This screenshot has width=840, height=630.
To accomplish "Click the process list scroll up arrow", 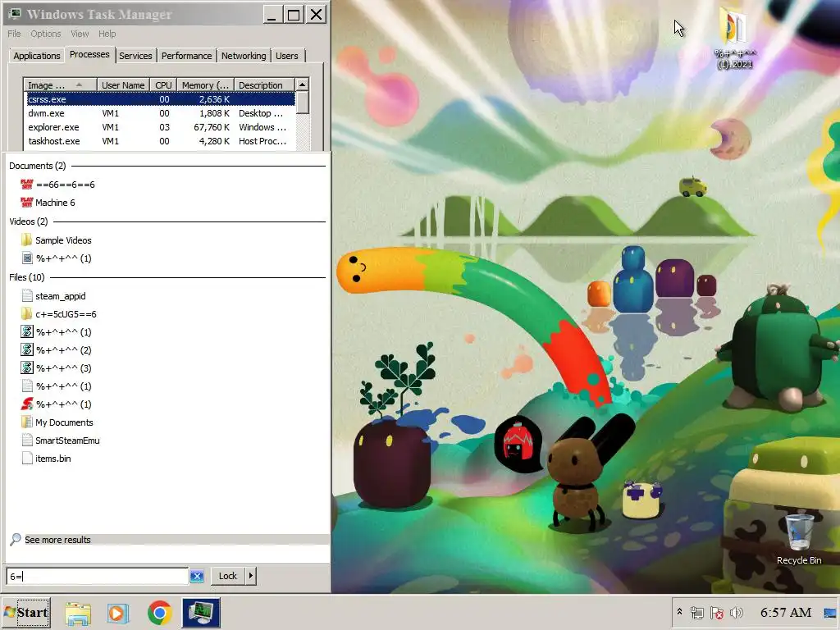I will point(302,84).
